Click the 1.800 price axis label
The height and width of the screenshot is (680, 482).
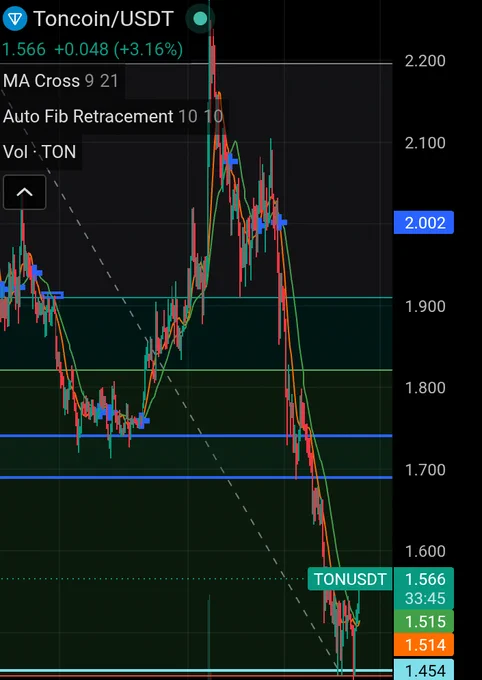[425, 387]
